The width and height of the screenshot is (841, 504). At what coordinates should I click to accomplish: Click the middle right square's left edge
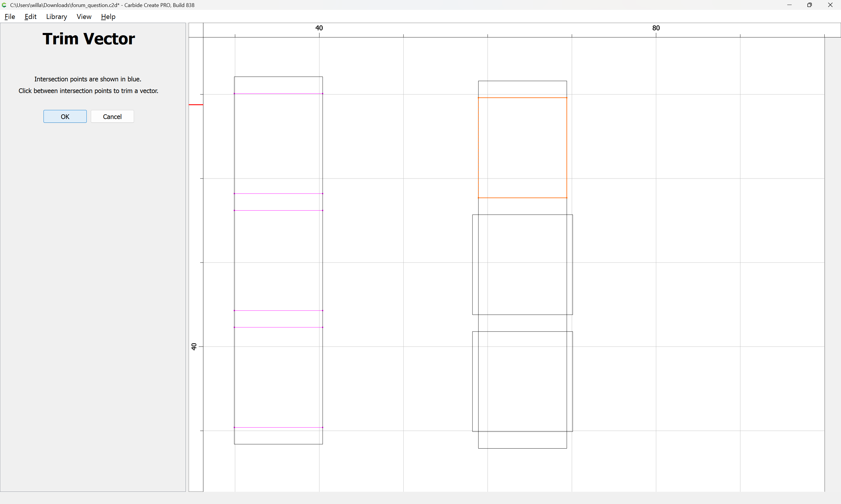point(472,265)
